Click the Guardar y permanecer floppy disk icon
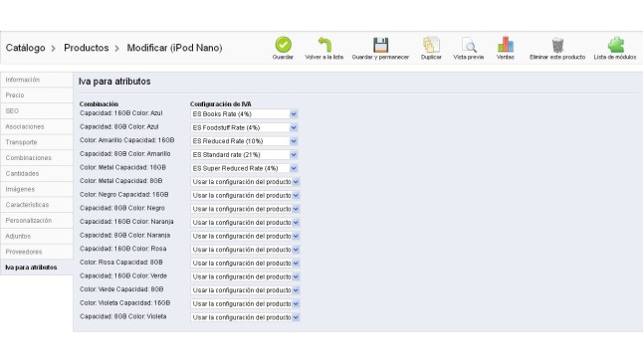This screenshot has width=643, height=364. [380, 45]
